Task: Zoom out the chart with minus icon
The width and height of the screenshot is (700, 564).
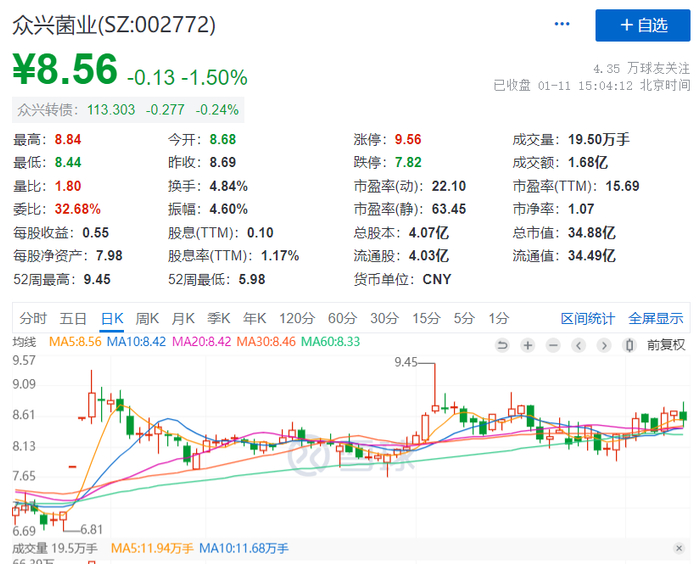Action: point(551,345)
